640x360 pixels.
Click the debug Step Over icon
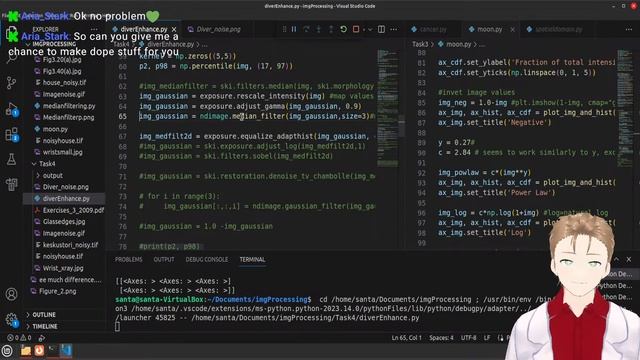point(306,29)
